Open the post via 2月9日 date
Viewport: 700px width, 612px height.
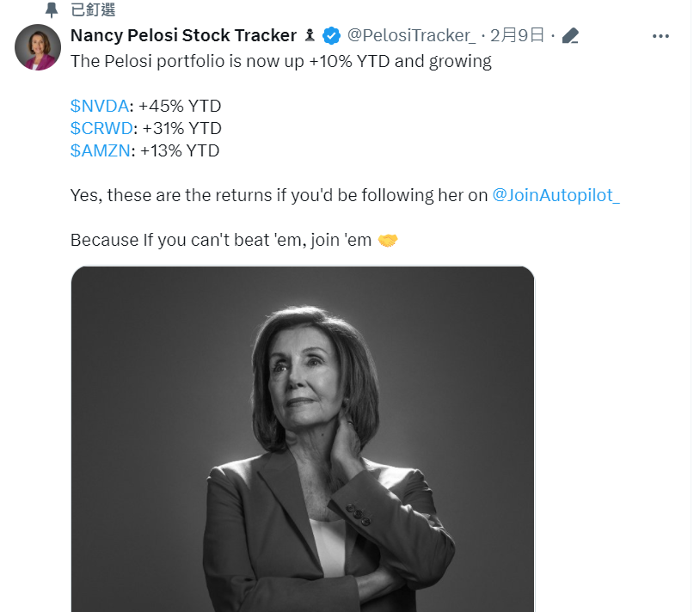[x=517, y=35]
